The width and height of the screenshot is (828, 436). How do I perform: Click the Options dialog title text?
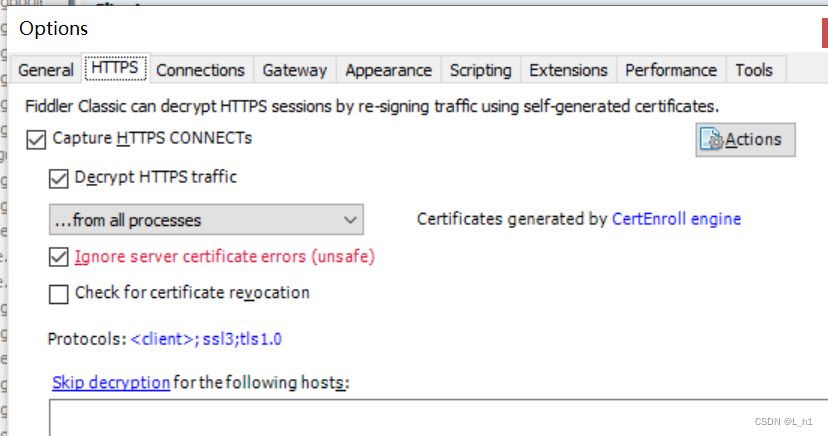pos(53,29)
